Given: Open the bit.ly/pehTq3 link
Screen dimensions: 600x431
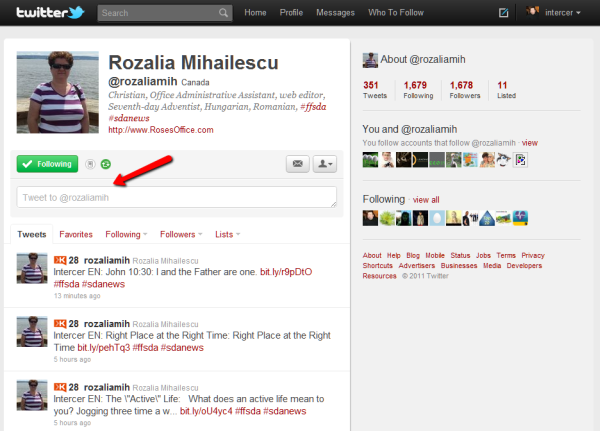Looking at the screenshot, I should 104,348.
